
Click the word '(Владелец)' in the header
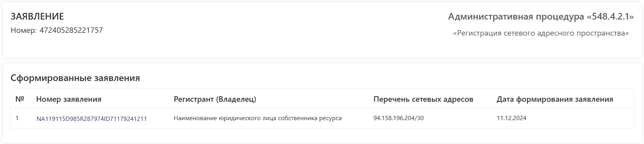click(236, 99)
